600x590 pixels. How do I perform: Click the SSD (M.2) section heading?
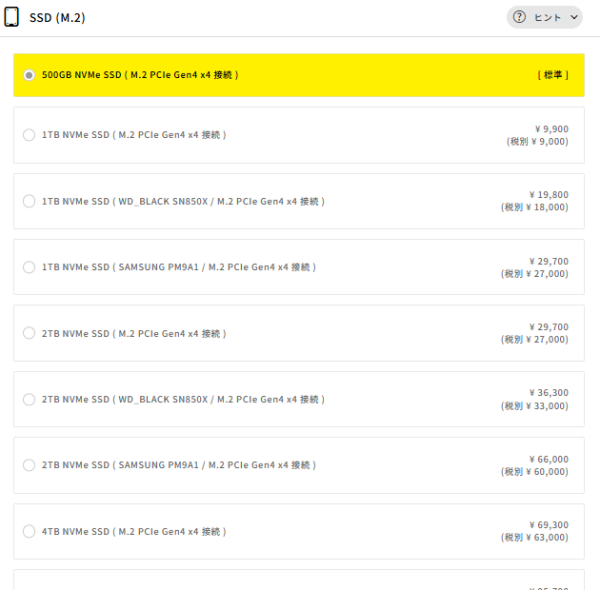coord(57,18)
